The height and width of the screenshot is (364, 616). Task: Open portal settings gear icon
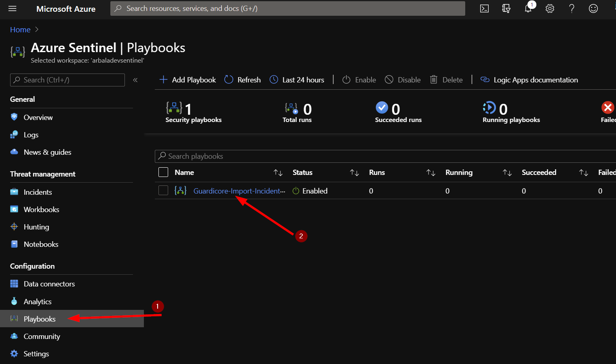(x=550, y=8)
